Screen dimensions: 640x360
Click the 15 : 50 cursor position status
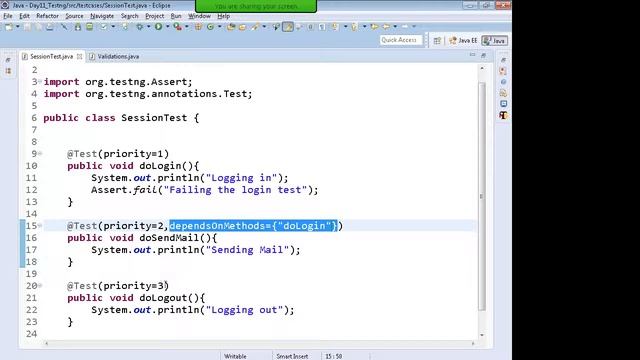click(x=333, y=356)
